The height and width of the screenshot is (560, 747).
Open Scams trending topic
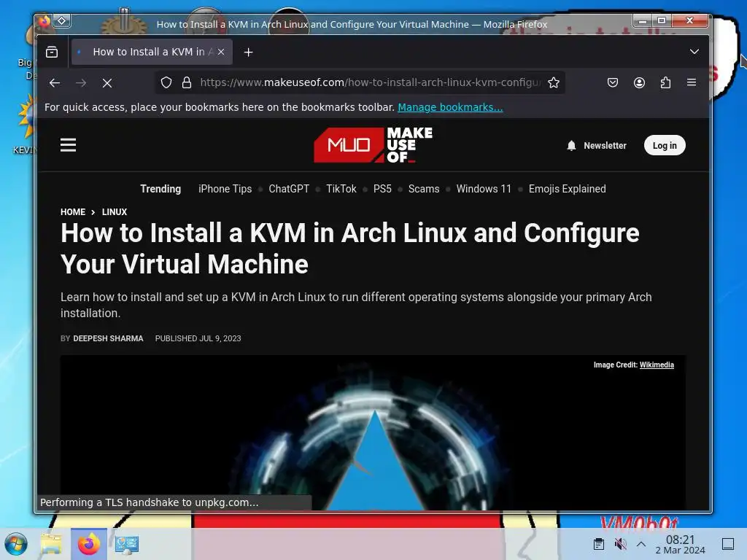[424, 189]
